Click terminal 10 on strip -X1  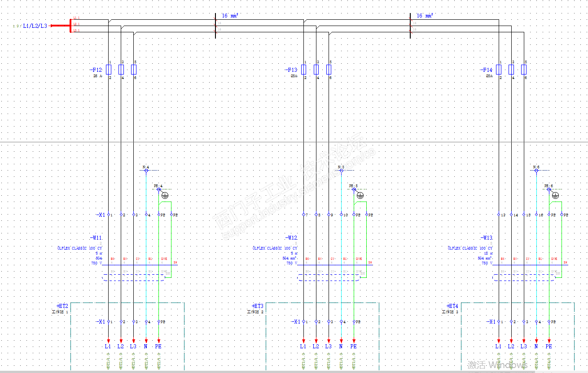341,215
